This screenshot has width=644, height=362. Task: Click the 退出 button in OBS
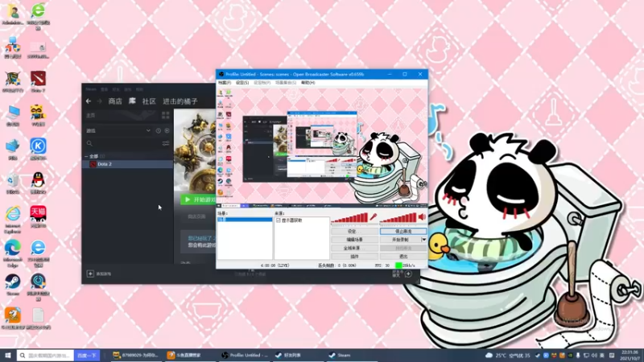(x=403, y=256)
